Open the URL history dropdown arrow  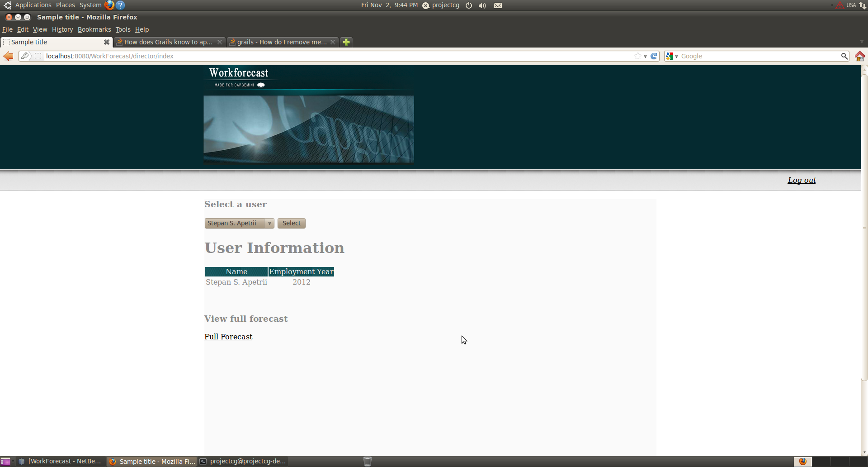[x=646, y=56]
